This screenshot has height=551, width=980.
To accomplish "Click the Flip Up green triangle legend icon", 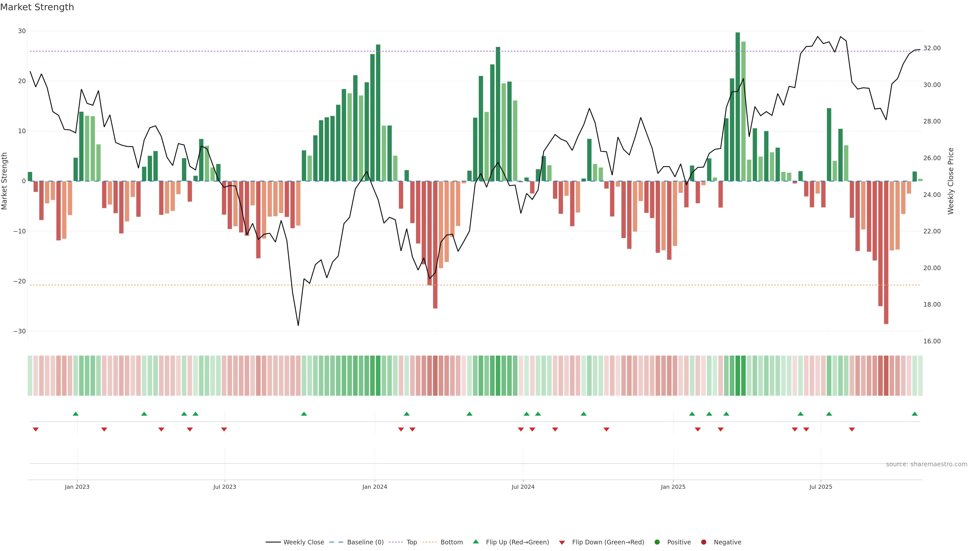I will point(475,542).
